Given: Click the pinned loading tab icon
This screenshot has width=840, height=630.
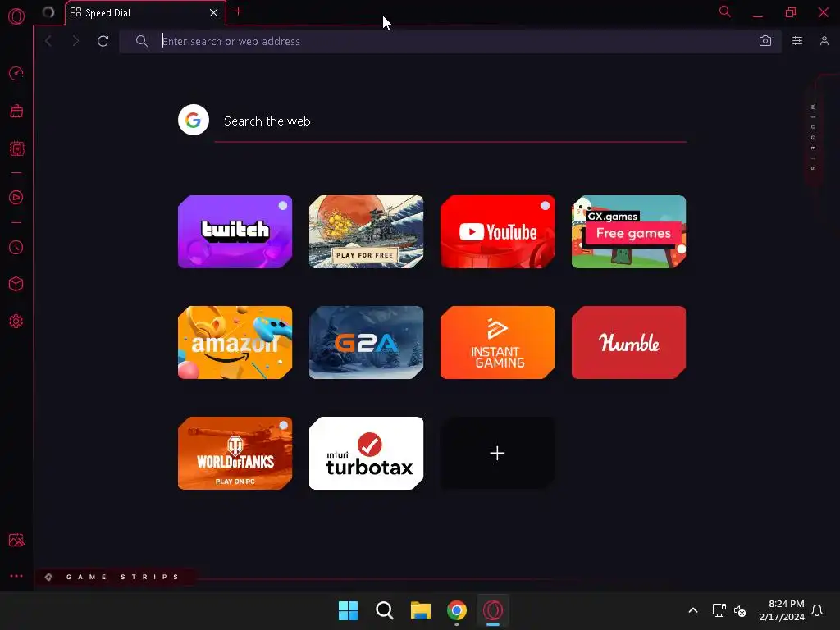Looking at the screenshot, I should tap(48, 12).
